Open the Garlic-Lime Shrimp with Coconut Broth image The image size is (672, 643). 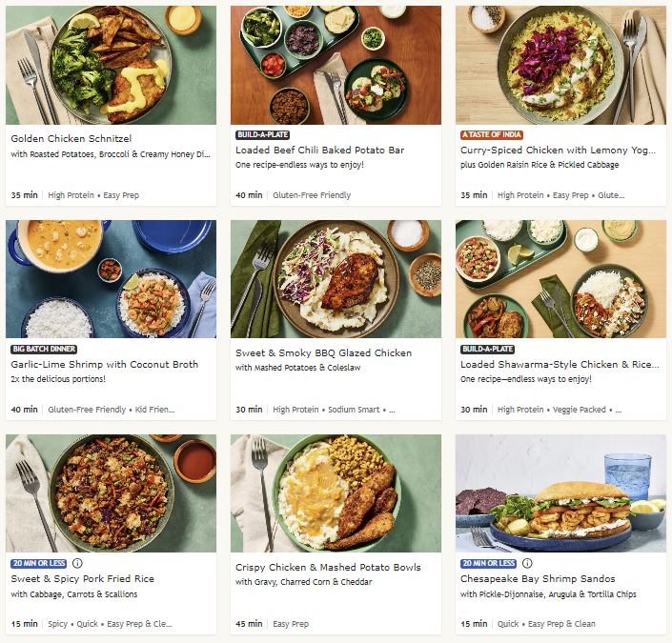pyautogui.click(x=111, y=279)
